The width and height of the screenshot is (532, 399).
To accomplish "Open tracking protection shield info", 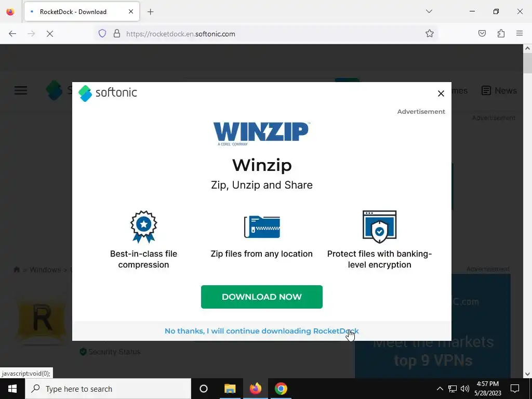I will point(102,34).
